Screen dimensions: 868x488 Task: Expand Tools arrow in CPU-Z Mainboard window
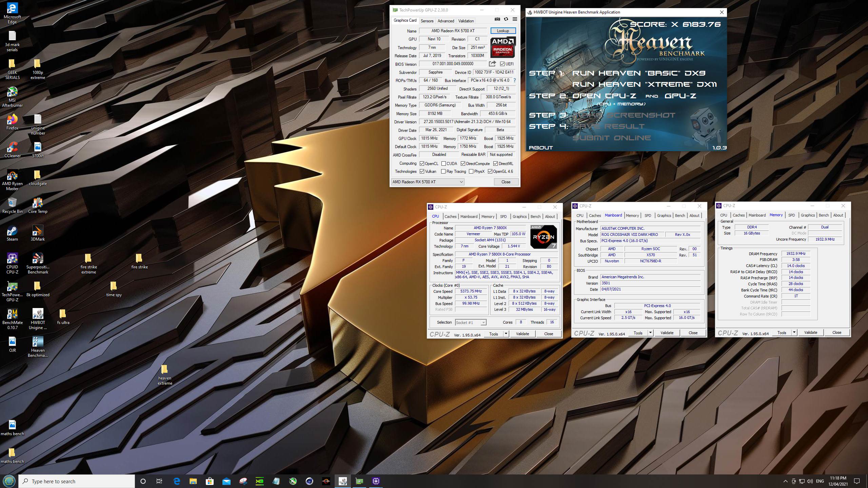point(650,333)
